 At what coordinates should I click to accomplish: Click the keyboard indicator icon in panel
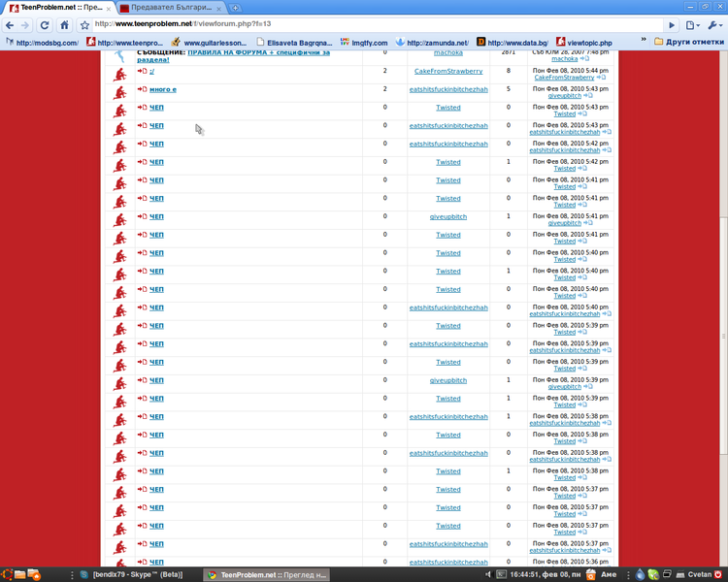pos(502,574)
